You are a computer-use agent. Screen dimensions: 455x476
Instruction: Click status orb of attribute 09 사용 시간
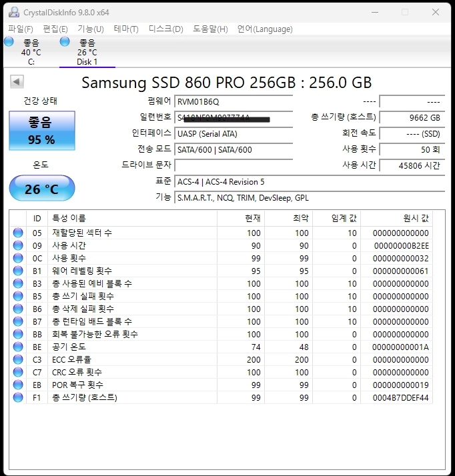click(x=18, y=245)
